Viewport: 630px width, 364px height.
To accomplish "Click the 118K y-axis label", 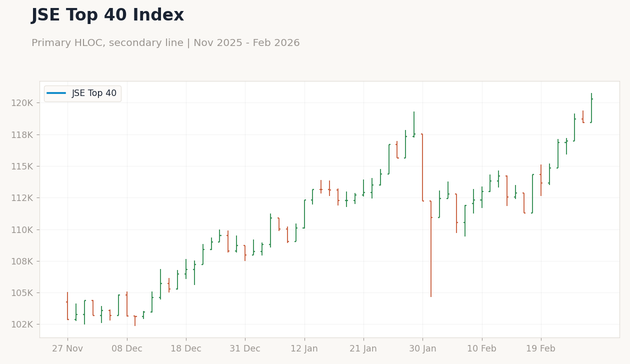I will pyautogui.click(x=22, y=135).
